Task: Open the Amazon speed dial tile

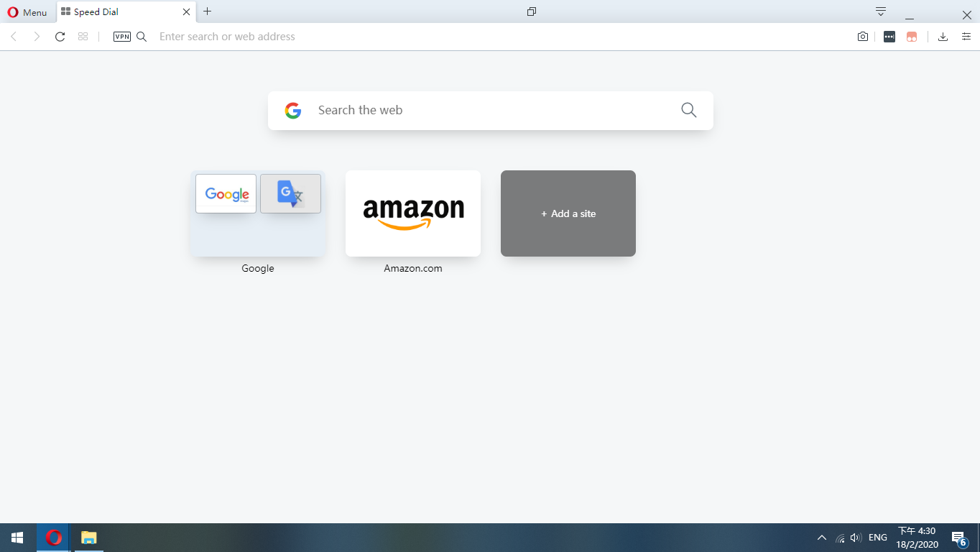Action: point(413,213)
